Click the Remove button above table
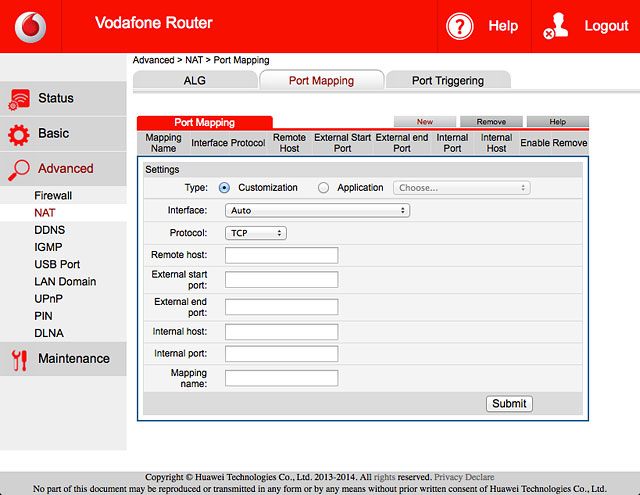Image resolution: width=640 pixels, height=495 pixels. (x=491, y=122)
